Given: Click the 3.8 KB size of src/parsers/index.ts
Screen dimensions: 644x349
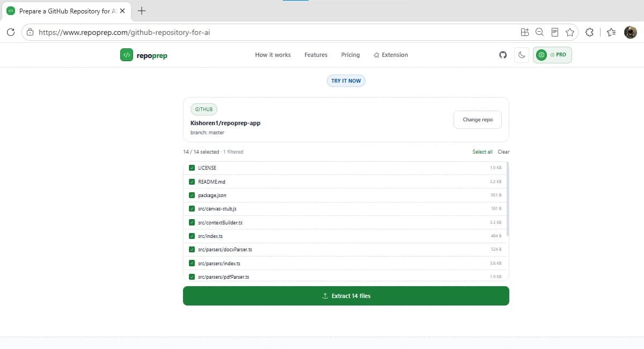Looking at the screenshot, I should pos(495,263).
